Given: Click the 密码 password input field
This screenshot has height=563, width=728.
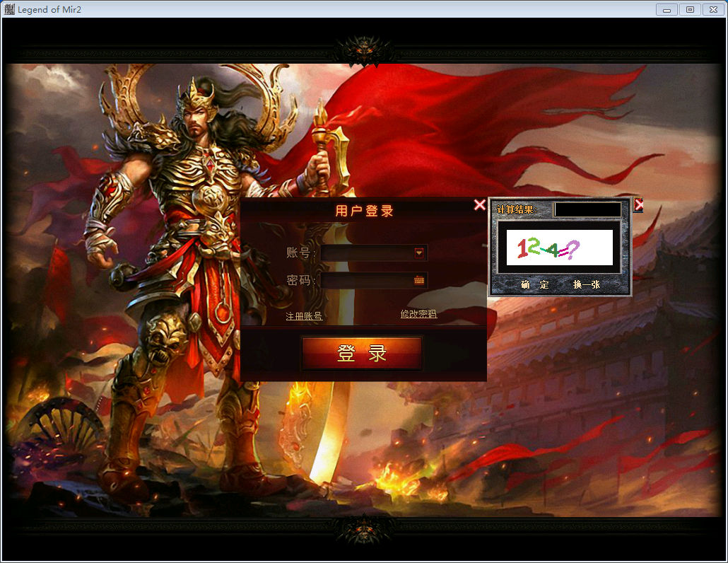Looking at the screenshot, I should (373, 281).
